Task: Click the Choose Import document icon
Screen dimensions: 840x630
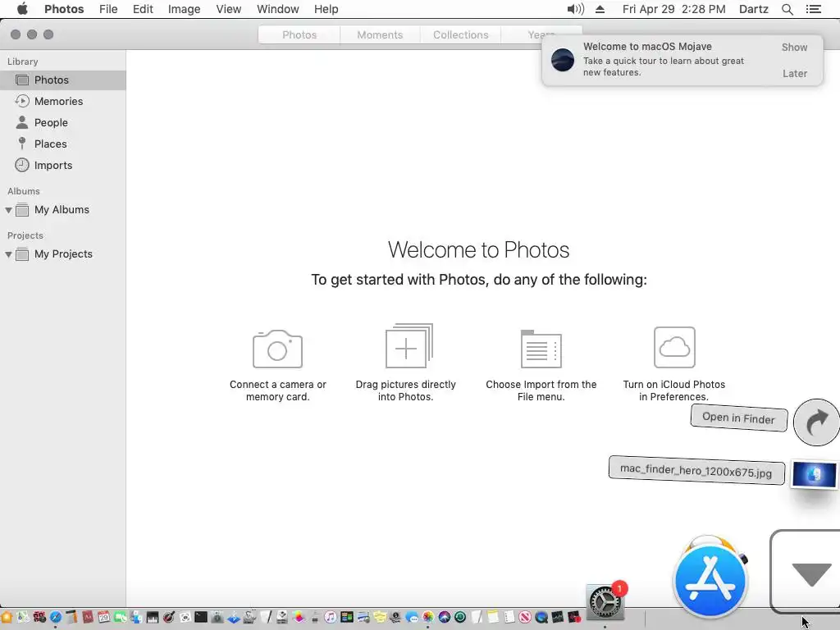Action: pyautogui.click(x=541, y=349)
